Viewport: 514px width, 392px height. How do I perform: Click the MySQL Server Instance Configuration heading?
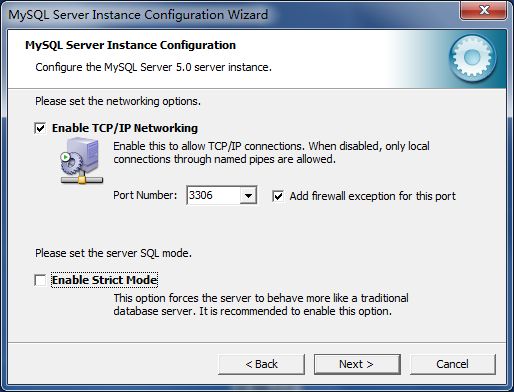click(130, 45)
